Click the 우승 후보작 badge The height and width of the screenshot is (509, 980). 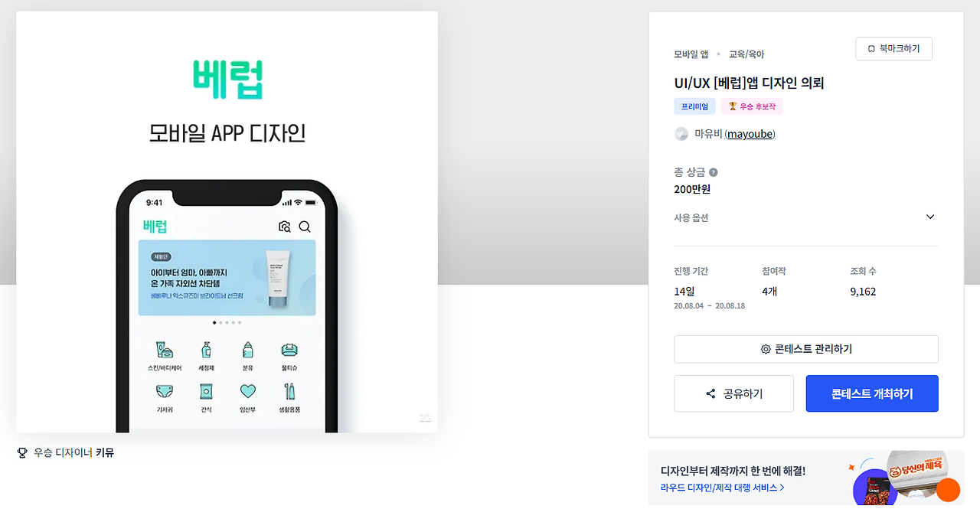(753, 106)
